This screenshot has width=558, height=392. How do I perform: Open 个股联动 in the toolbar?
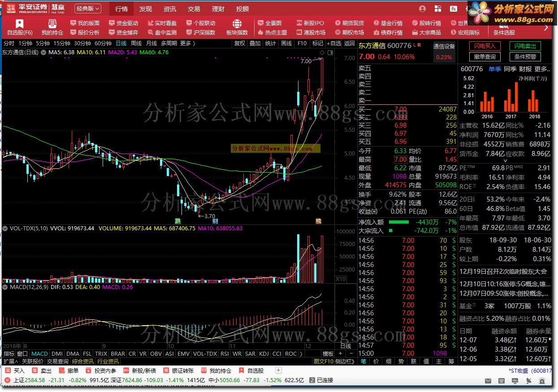pyautogui.click(x=200, y=23)
